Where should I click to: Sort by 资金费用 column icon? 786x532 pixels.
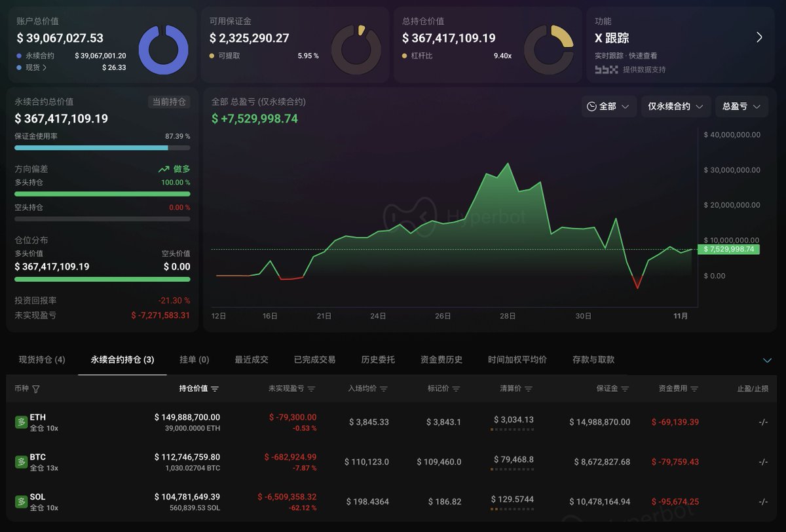coord(694,389)
